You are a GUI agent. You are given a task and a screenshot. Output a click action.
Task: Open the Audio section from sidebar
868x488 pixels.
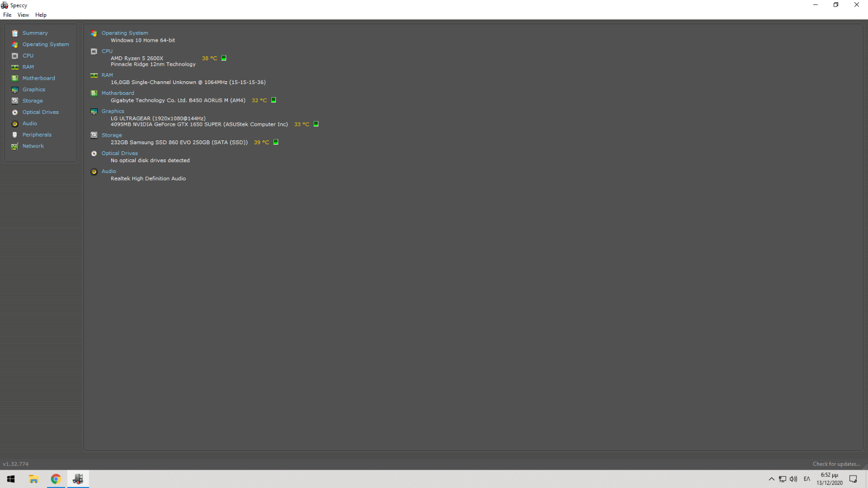coord(30,124)
